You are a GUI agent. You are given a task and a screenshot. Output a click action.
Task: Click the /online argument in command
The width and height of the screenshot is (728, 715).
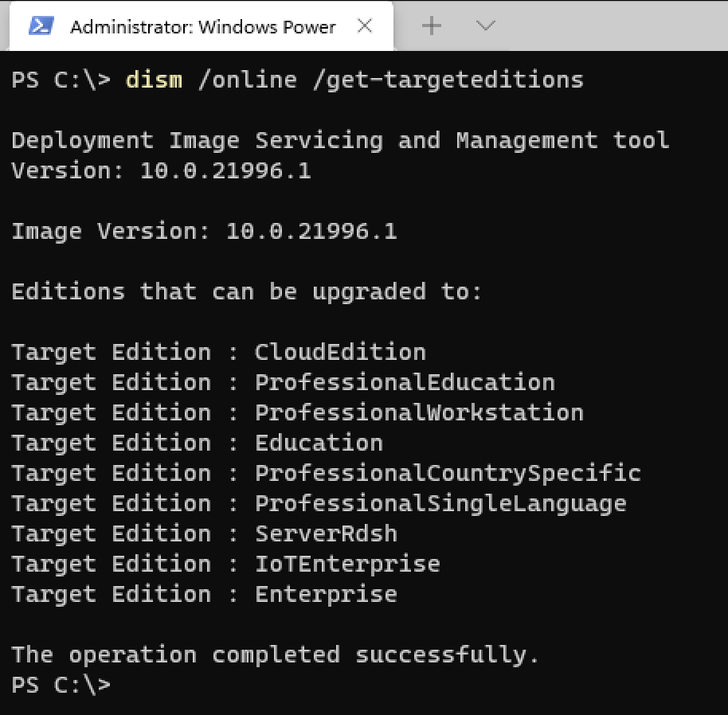click(247, 80)
